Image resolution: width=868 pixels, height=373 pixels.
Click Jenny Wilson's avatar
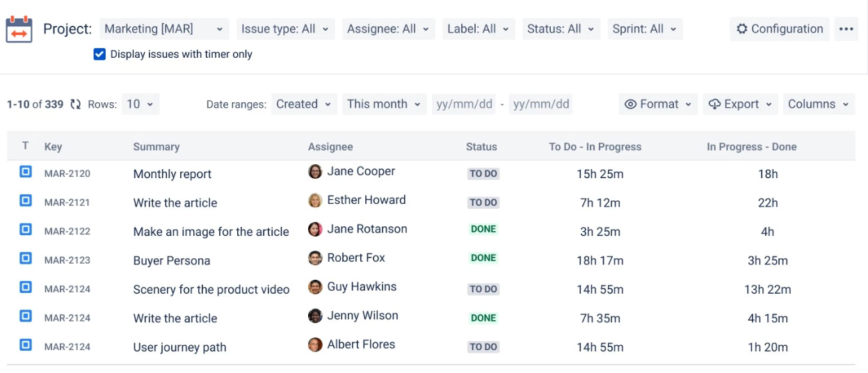pos(315,316)
